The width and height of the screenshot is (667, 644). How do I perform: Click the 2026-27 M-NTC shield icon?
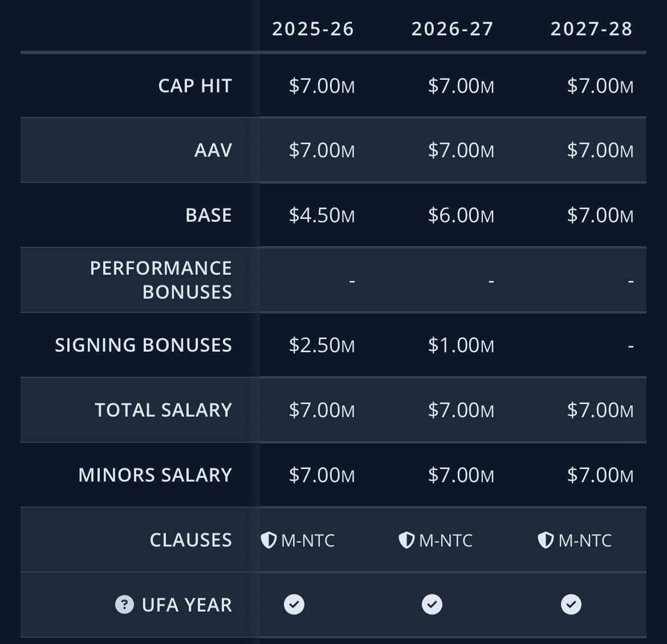click(406, 540)
